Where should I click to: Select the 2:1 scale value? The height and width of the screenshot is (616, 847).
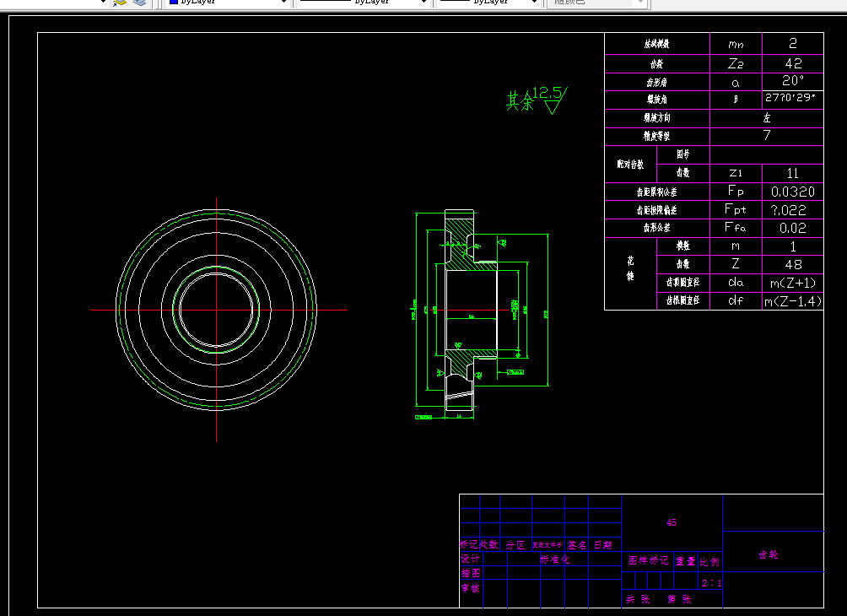(711, 583)
